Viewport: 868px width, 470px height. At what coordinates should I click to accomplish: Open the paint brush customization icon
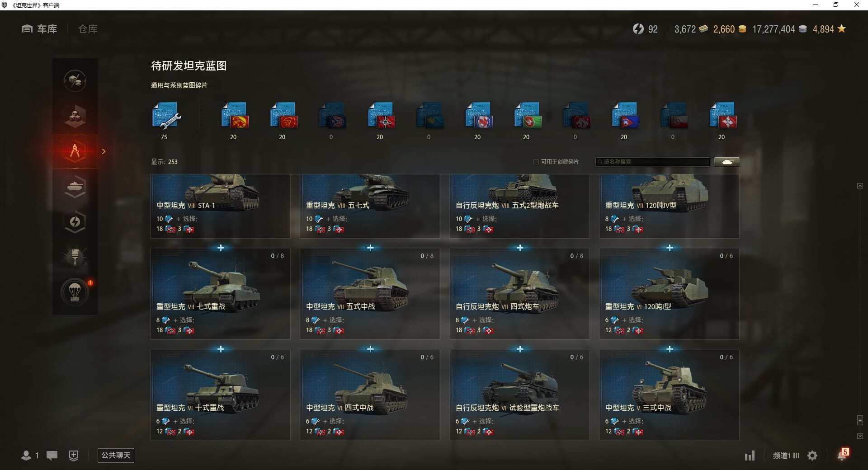[x=75, y=257]
